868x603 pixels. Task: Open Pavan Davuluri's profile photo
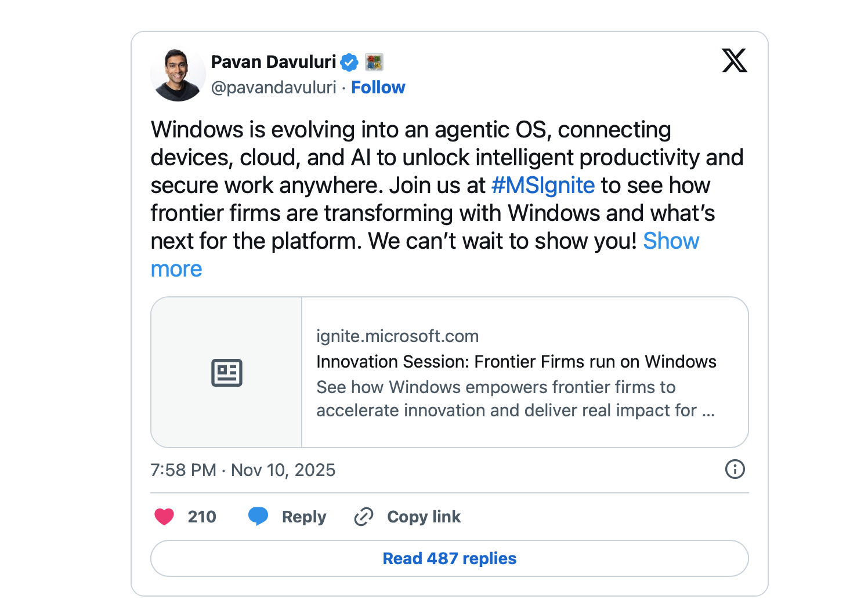pos(178,75)
